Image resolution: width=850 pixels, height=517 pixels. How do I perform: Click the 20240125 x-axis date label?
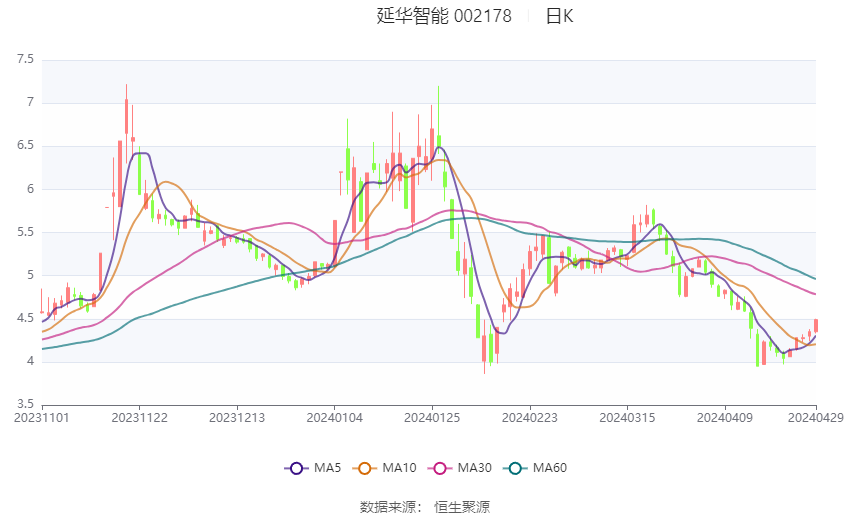432,418
